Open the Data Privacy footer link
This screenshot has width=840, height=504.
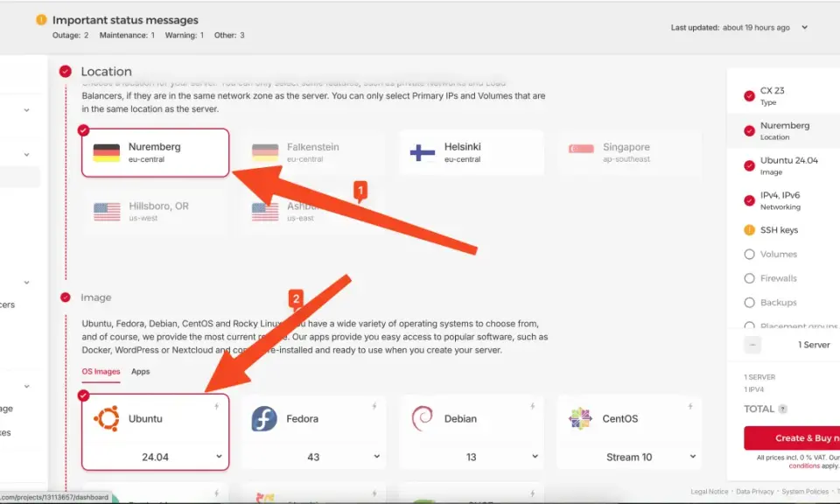[755, 492]
